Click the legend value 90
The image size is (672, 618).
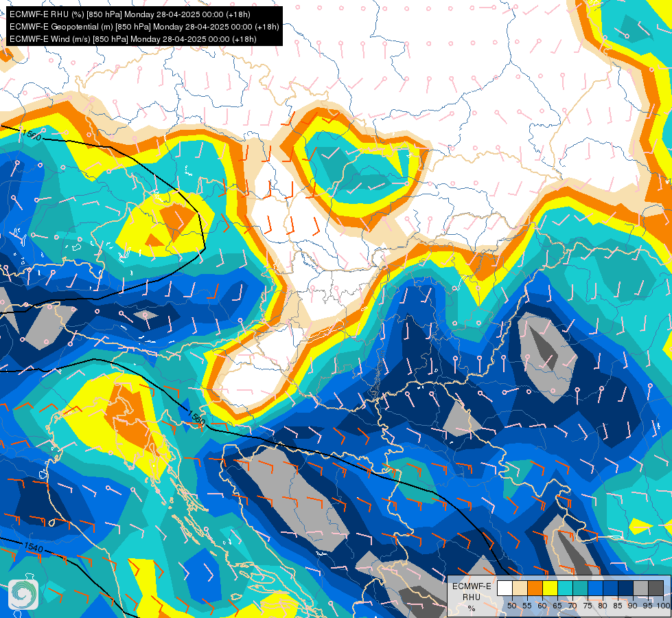[633, 606]
